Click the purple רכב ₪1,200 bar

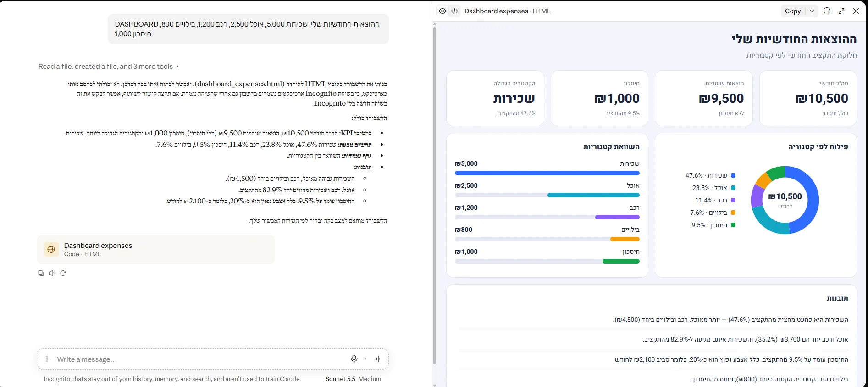tap(617, 217)
